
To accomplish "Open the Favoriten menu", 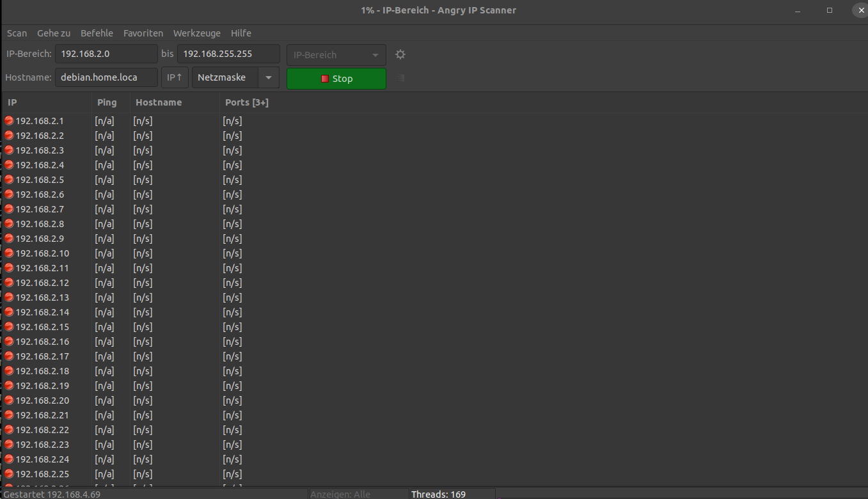I will pyautogui.click(x=143, y=33).
